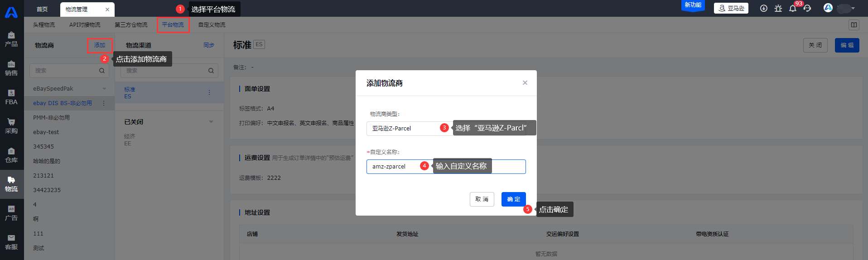Select the 213121 carrier
The height and width of the screenshot is (260, 868).
69,176
